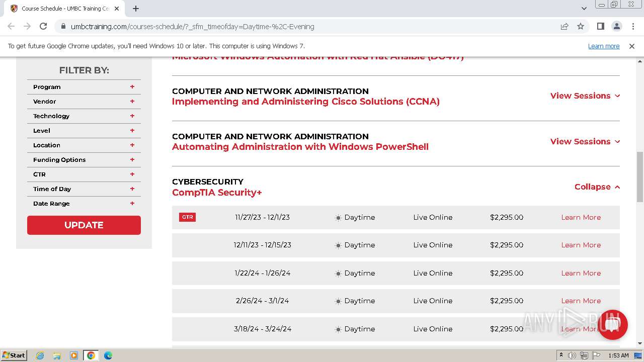The image size is (644, 362).
Task: Close the Course Schedule tab
Action: (117, 9)
